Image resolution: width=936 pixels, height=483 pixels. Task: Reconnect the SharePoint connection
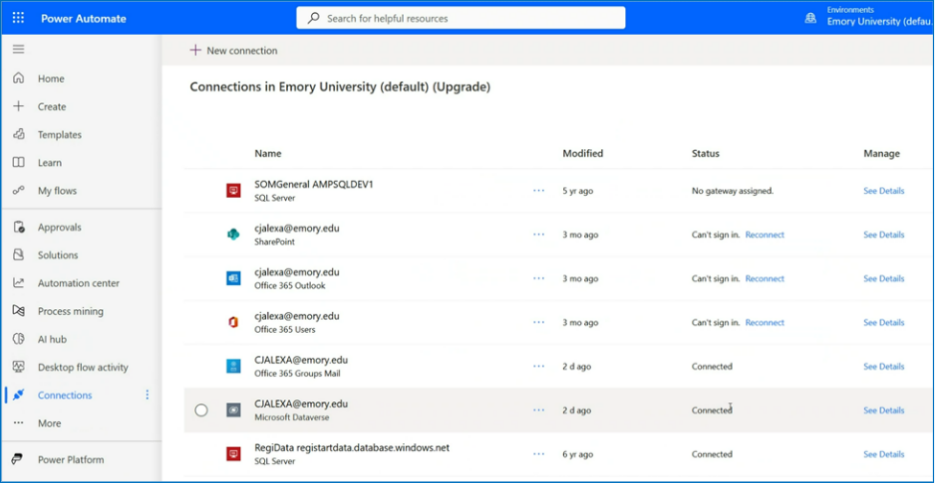pos(765,235)
